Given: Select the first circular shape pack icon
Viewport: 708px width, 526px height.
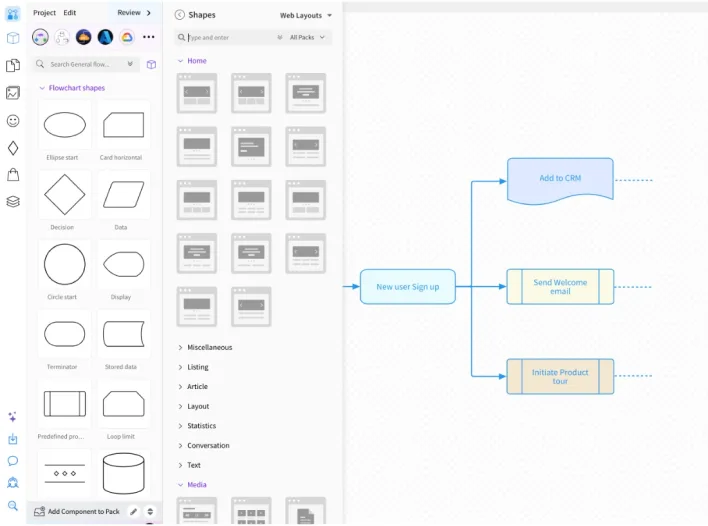Looking at the screenshot, I should pyautogui.click(x=40, y=37).
